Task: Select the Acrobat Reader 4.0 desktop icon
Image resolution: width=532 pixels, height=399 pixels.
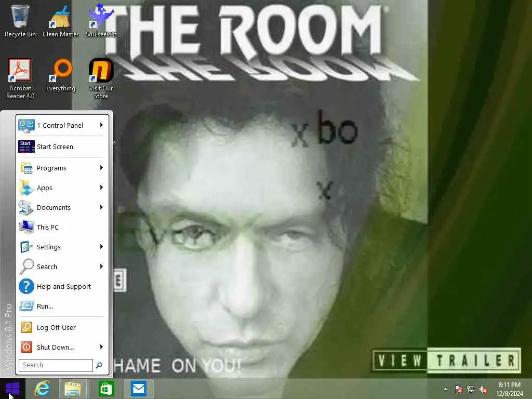Action: 20,79
